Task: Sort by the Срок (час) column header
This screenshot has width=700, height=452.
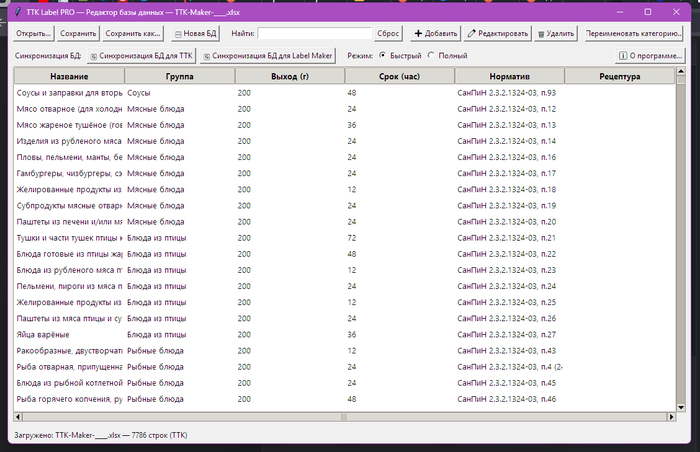Action: [x=400, y=76]
